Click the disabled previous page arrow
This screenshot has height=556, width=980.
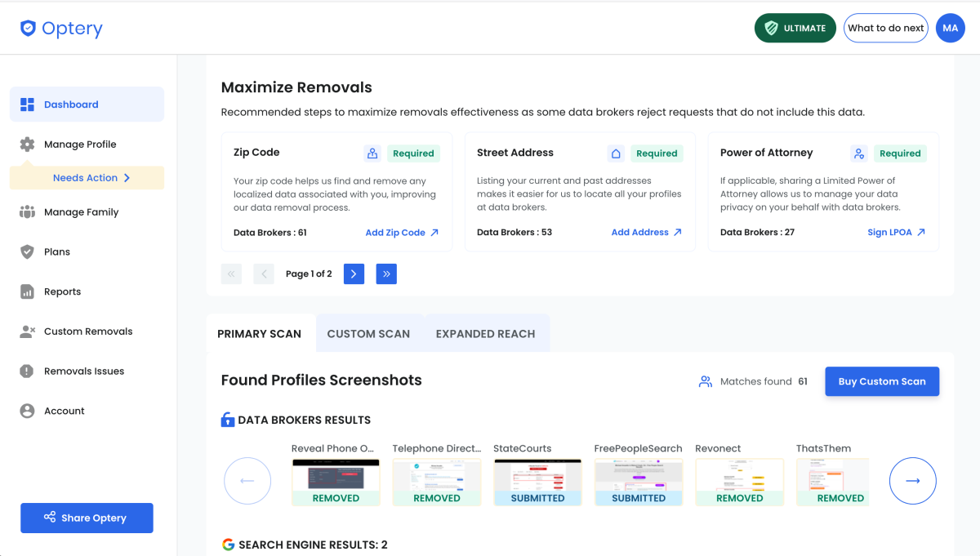pos(264,274)
